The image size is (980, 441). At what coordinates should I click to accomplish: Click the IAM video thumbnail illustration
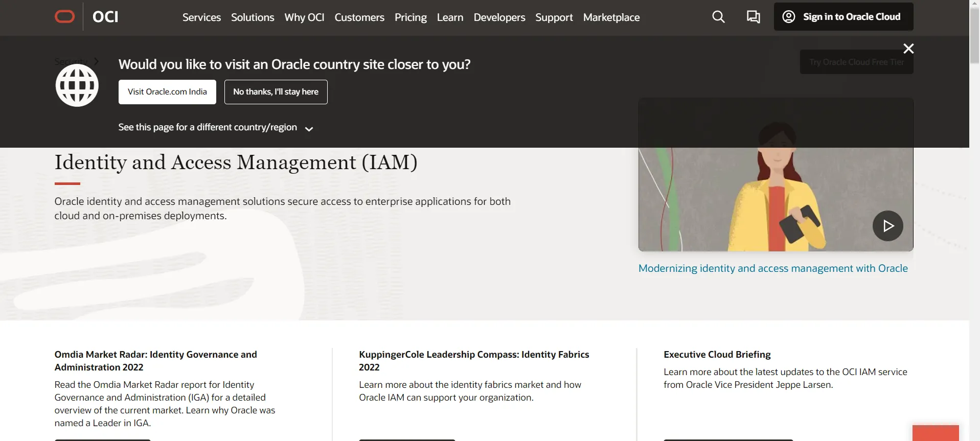(x=776, y=175)
